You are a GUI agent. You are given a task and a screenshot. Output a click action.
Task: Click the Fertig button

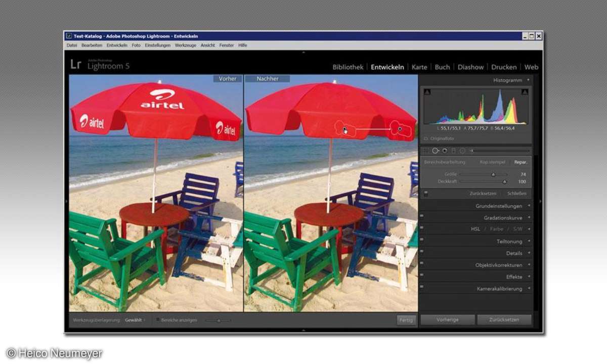click(406, 320)
